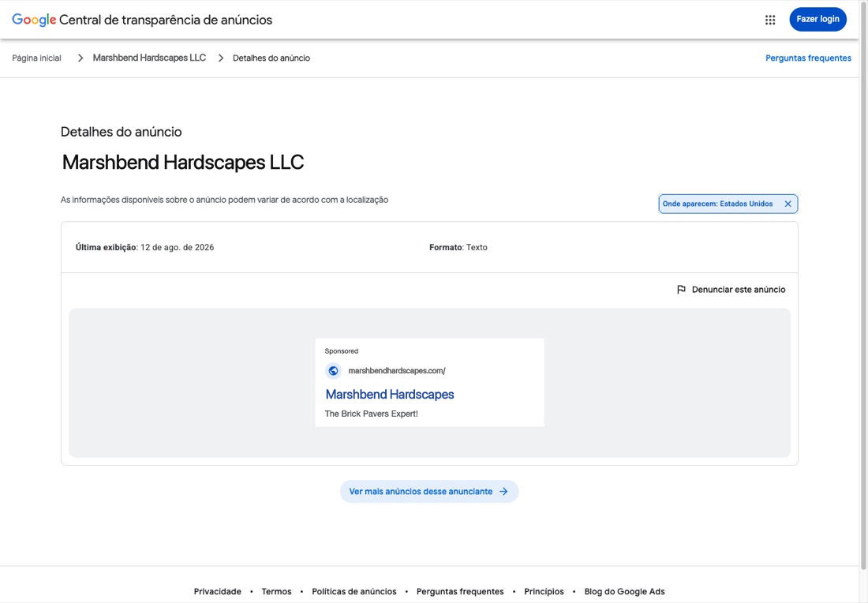Screen dimensions: 868x603
Task: Click the globe icon in ad preview
Action: 333,371
